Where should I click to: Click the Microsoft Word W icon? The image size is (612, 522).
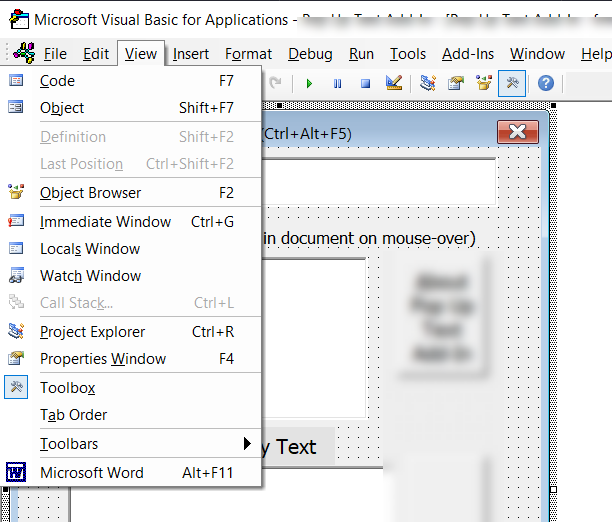[16, 472]
